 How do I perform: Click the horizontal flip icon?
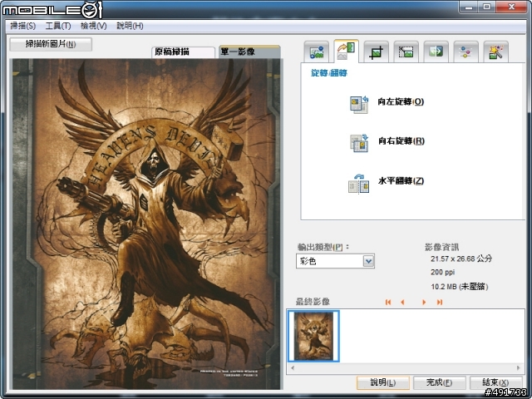358,185
